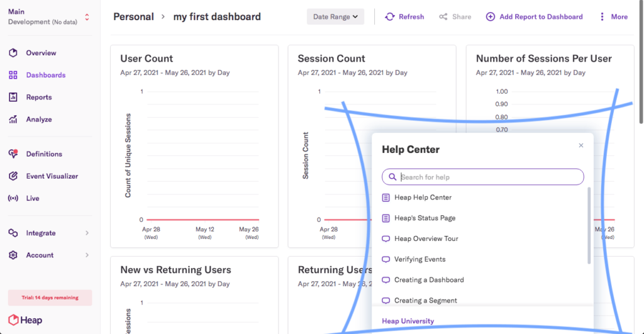Click the Share icon in header
This screenshot has height=334, width=644.
click(x=443, y=17)
